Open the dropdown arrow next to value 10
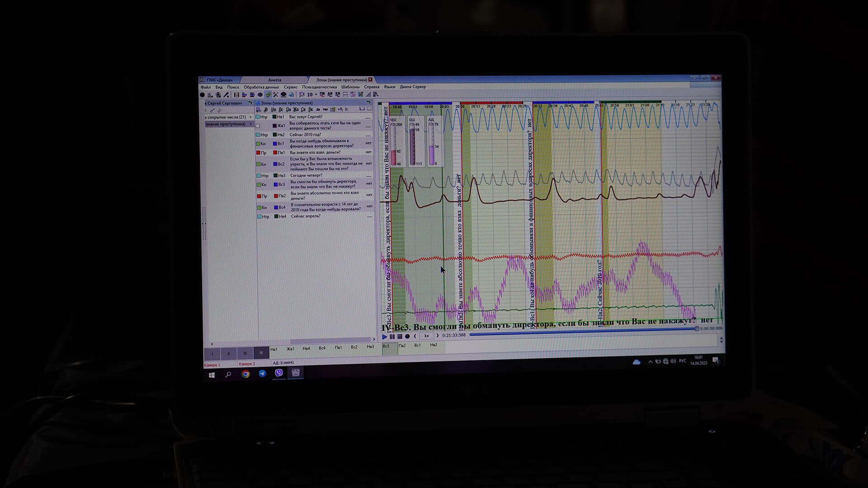The height and width of the screenshot is (488, 868). coord(316,95)
